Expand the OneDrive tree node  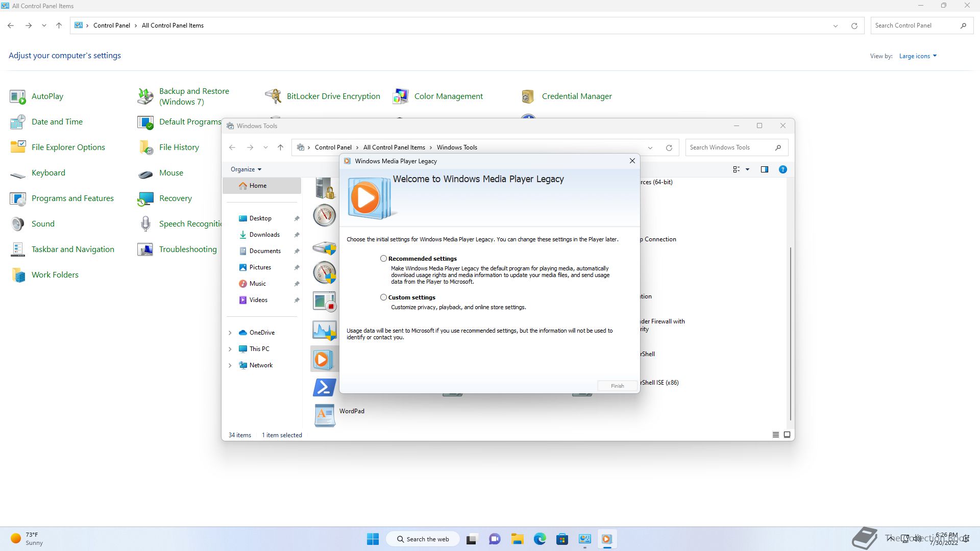click(x=230, y=333)
